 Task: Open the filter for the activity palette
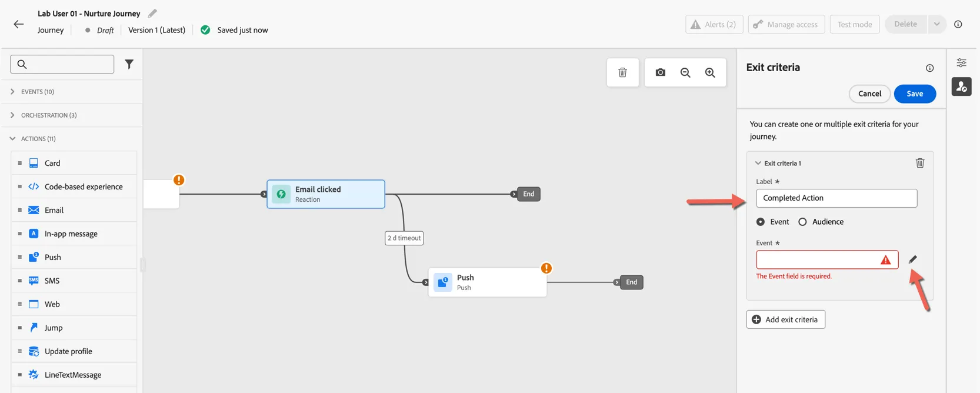(x=129, y=64)
